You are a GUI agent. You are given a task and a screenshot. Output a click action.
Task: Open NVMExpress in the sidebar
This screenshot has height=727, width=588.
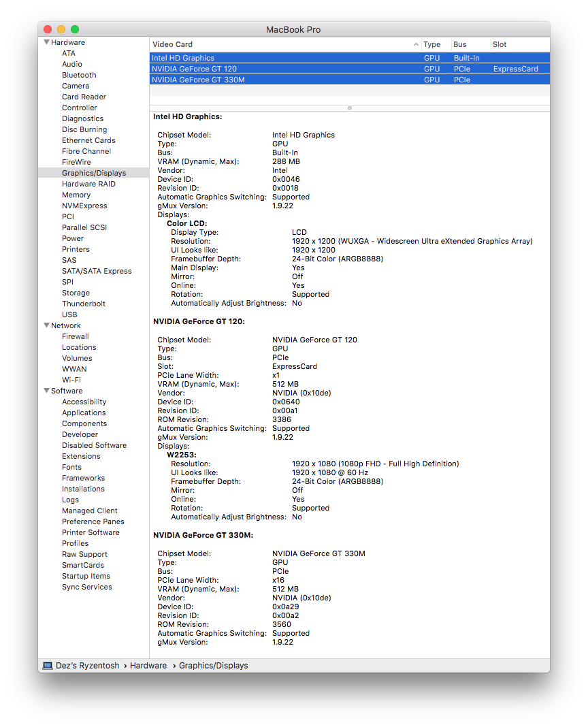coord(84,206)
